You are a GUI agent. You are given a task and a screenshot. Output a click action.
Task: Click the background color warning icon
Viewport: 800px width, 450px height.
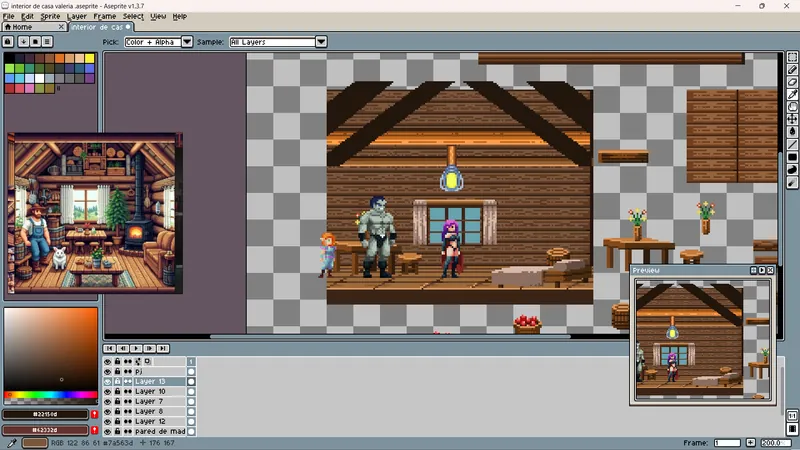[x=94, y=430]
